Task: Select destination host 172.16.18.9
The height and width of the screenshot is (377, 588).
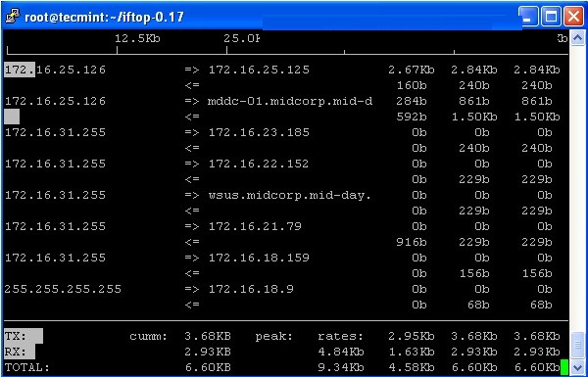Action: click(x=251, y=289)
